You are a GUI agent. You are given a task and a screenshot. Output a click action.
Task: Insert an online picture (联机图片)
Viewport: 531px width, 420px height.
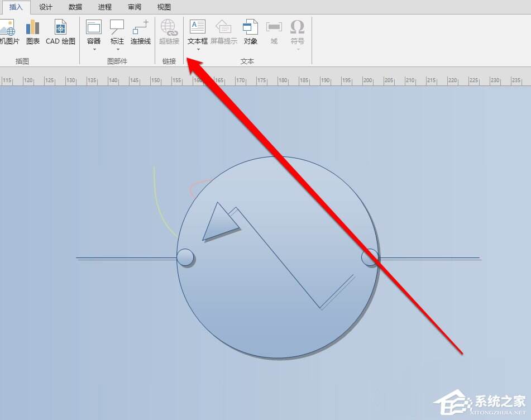9,32
